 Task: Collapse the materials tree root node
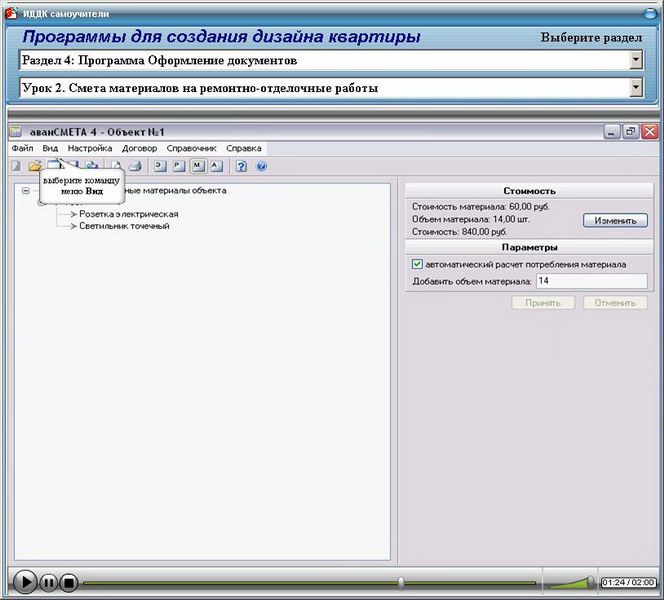click(25, 190)
